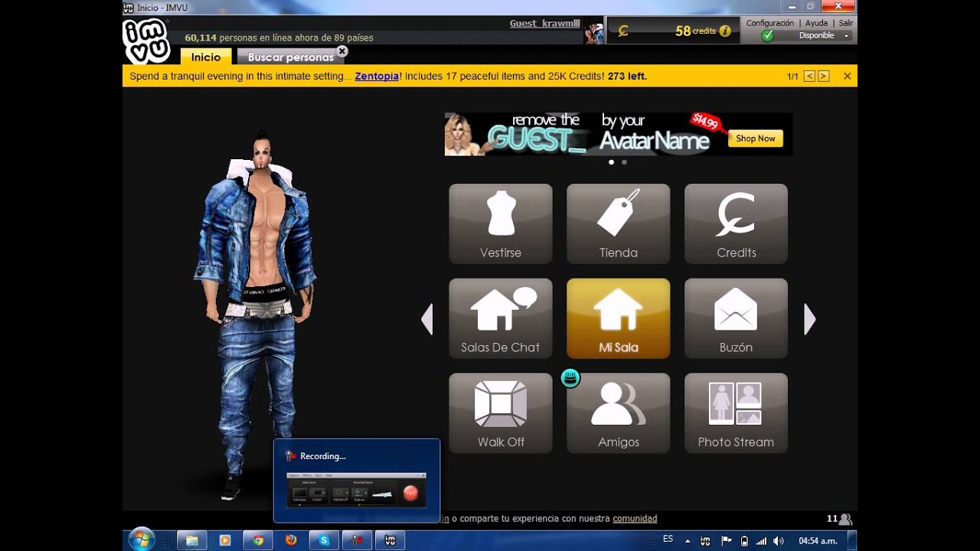Screen dimensions: 980x551
Task: Switch to the Inicio tab
Action: [206, 57]
